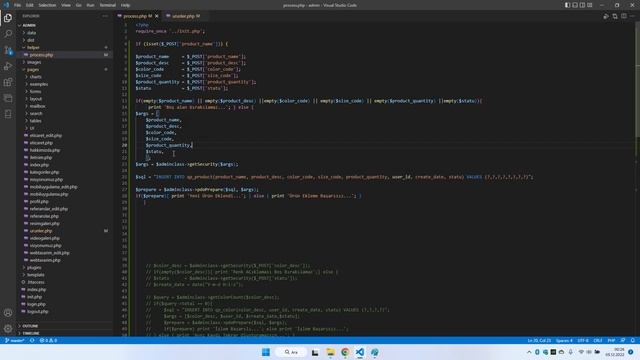Open login.php in the file tree
Image resolution: width=640 pixels, height=360 pixels.
[36, 304]
